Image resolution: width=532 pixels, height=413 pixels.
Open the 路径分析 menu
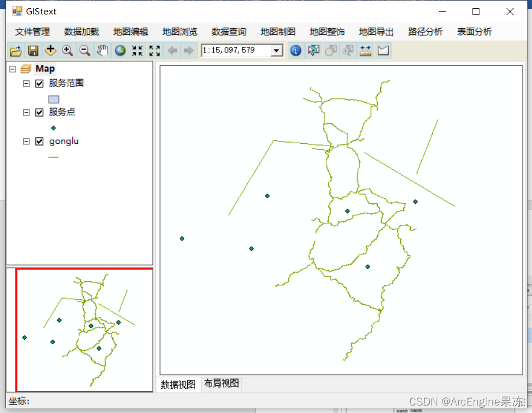click(x=426, y=32)
